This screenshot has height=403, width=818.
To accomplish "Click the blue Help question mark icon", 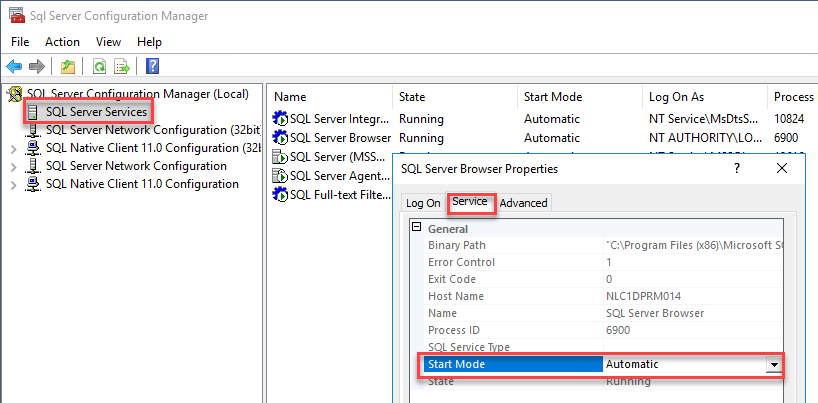I will click(x=153, y=67).
